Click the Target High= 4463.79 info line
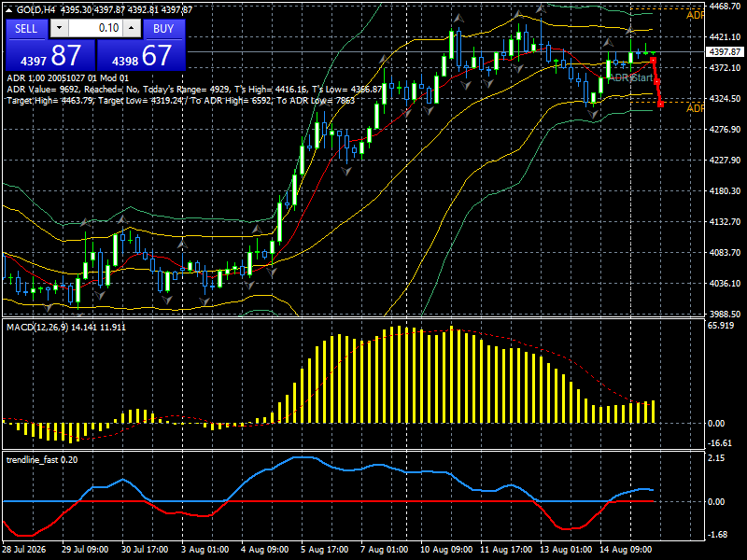Viewport: 747px width, 560px height. (x=180, y=101)
